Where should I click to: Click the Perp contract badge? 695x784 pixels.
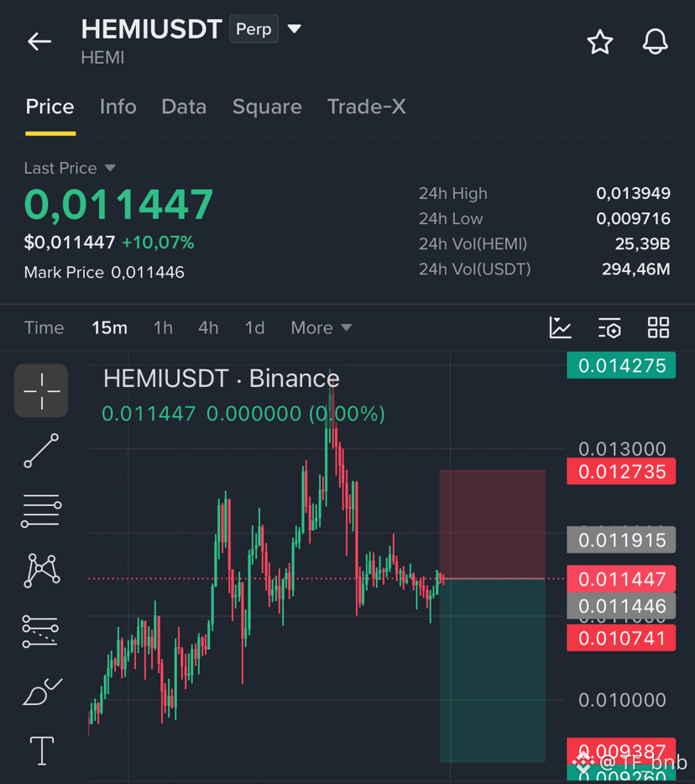coord(253,29)
